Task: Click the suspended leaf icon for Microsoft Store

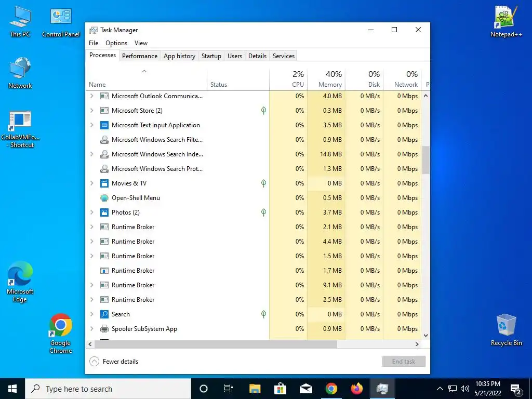Action: [x=263, y=111]
